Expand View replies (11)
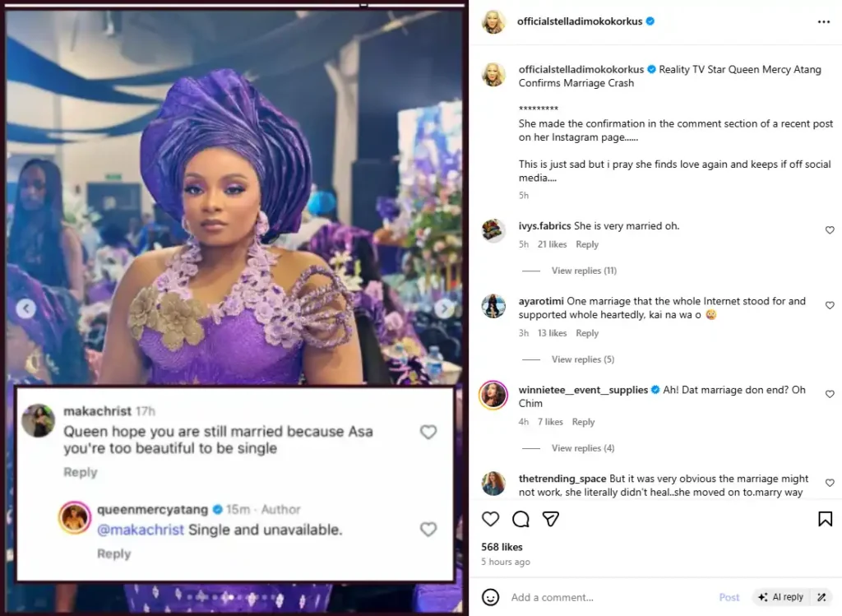Screen dimensions: 842x616 click(x=584, y=271)
